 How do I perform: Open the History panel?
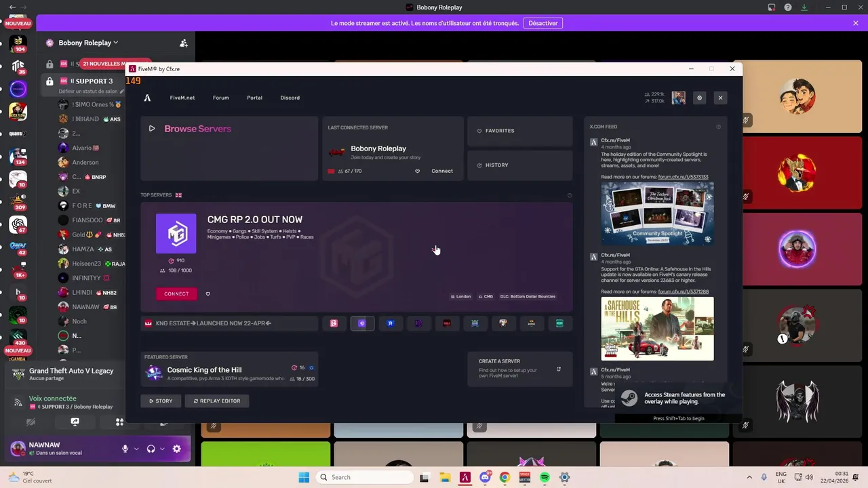click(520, 165)
